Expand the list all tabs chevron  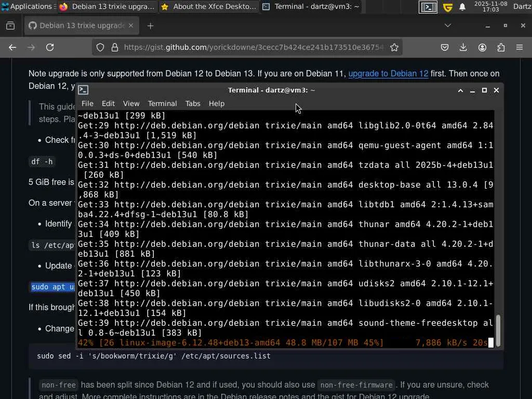pyautogui.click(x=448, y=25)
